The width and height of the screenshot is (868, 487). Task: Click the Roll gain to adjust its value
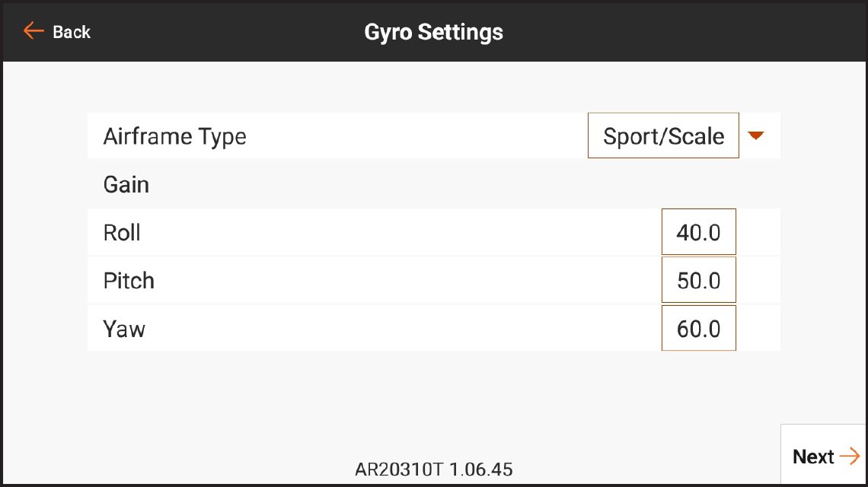pyautogui.click(x=698, y=231)
